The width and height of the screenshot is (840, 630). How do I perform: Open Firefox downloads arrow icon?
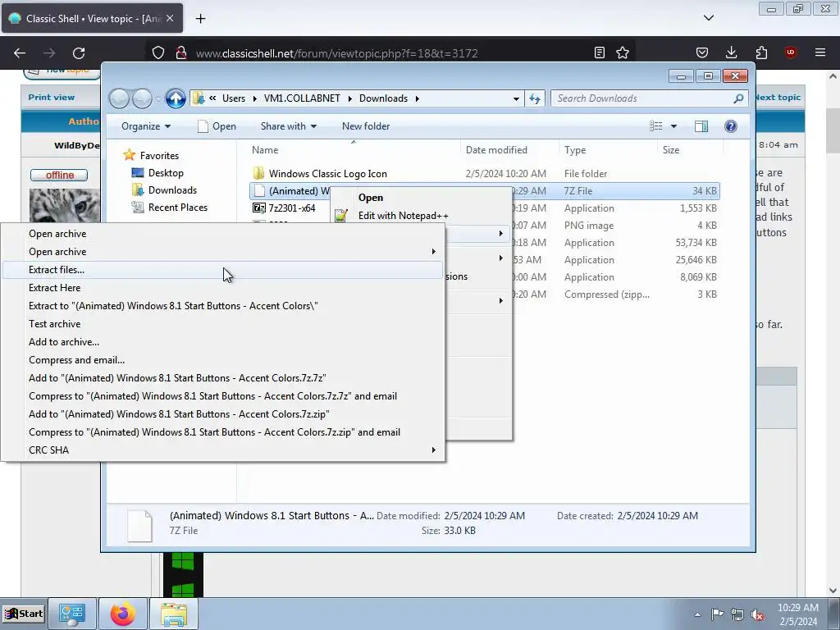(x=731, y=52)
